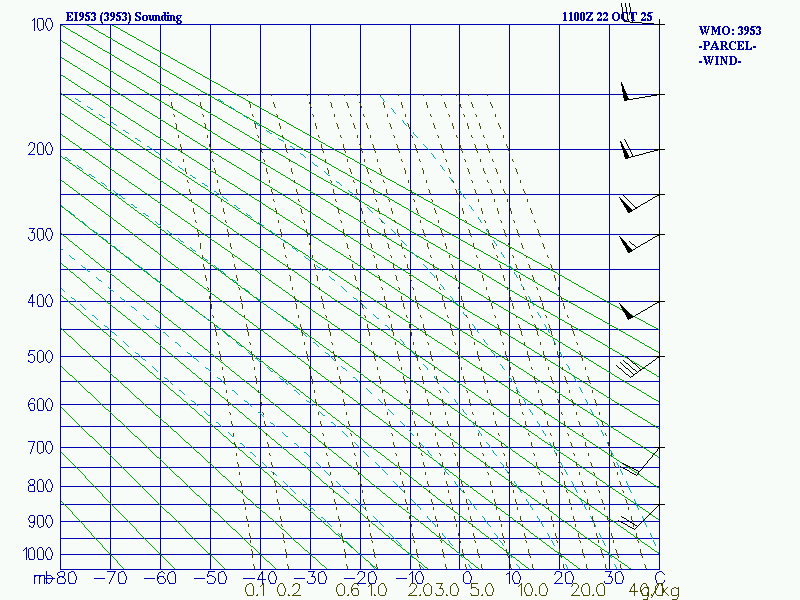Click the -20 temperature axis label

click(360, 578)
